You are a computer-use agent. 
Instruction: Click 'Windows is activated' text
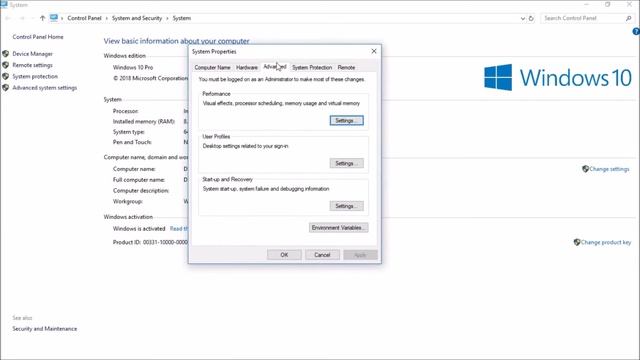[139, 229]
